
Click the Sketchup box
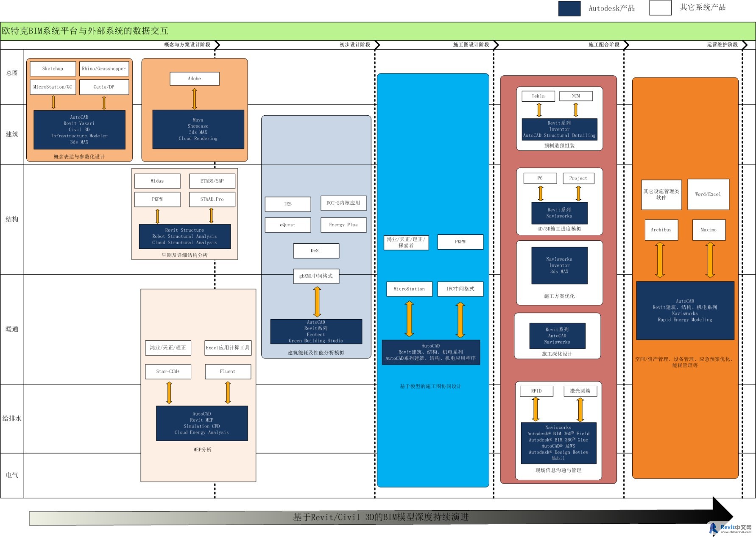coord(53,69)
